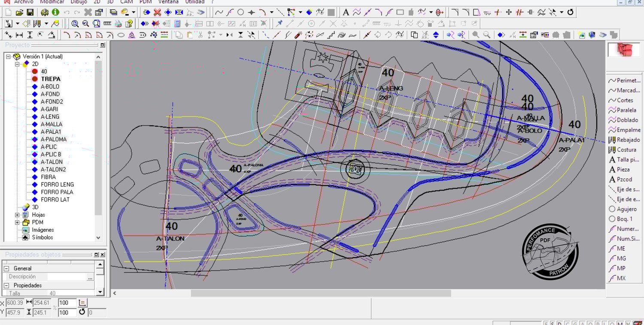The image size is (644, 325).
Task: Click the green info icon in toolbar
Action: click(x=55, y=12)
